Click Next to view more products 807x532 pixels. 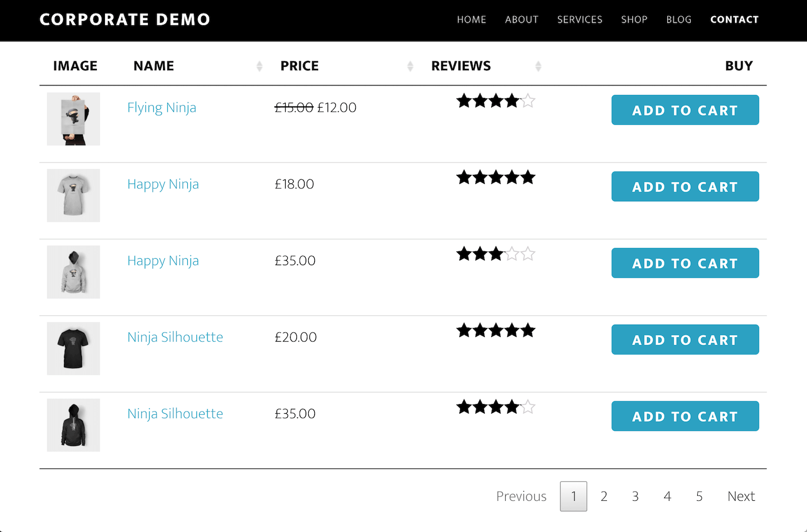[741, 496]
